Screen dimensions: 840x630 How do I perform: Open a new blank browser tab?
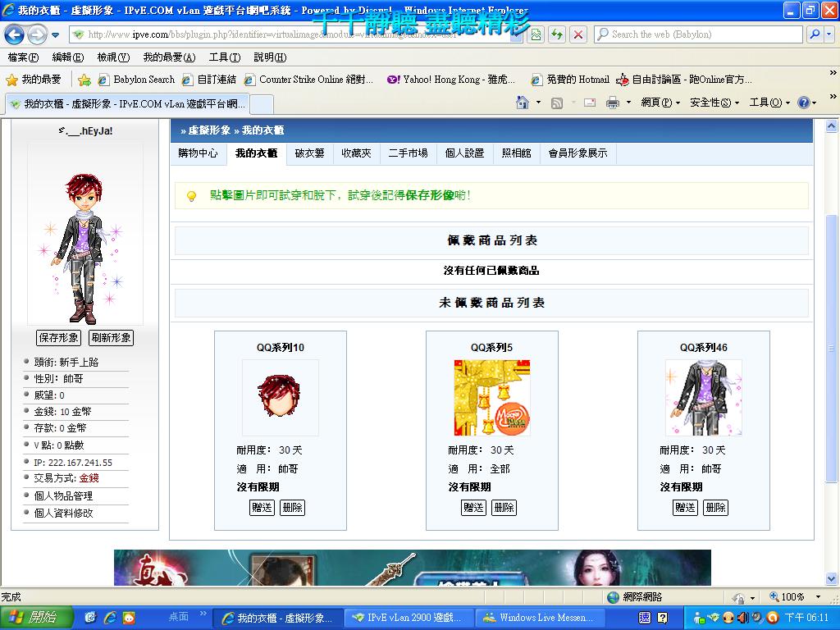coord(262,104)
